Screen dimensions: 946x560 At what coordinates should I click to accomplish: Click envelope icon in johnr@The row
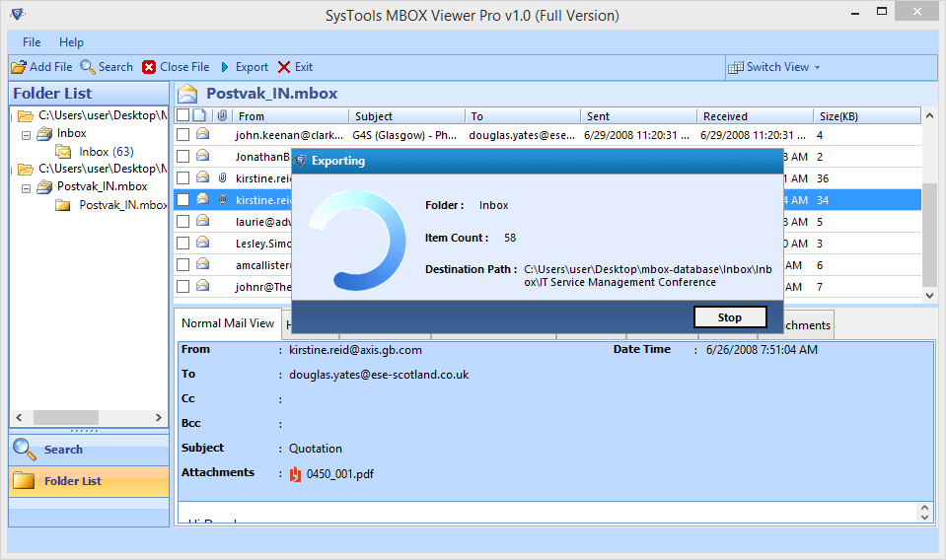point(203,286)
